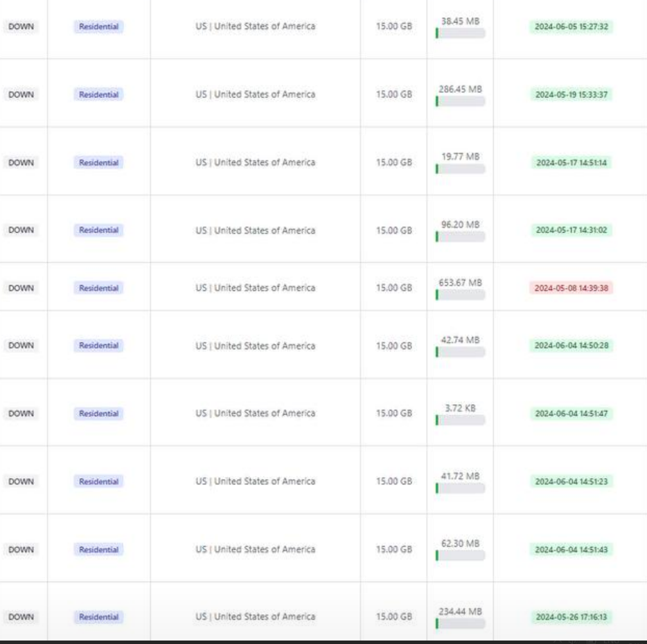This screenshot has height=644, width=647.
Task: Click Residential tag in the 653.67 MB row
Action: 98,288
